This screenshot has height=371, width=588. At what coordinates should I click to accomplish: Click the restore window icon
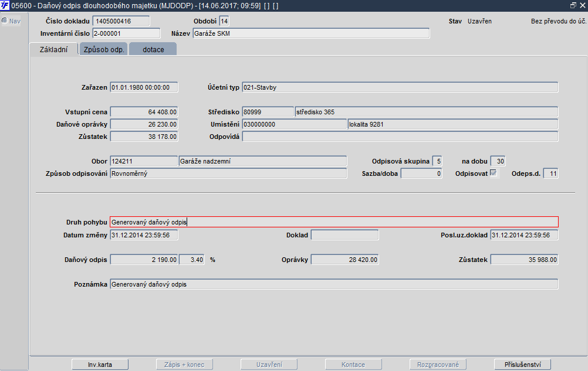coord(573,5)
